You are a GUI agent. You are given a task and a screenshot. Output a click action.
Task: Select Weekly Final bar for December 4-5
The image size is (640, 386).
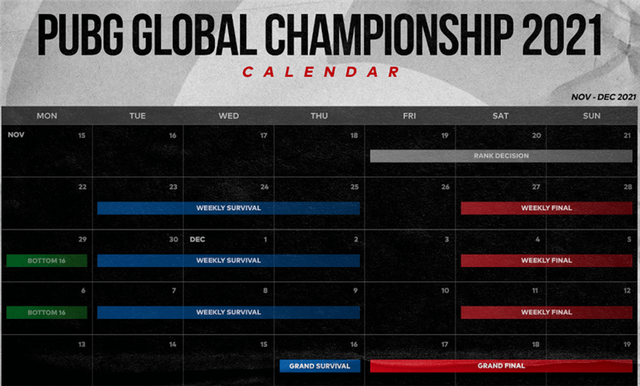547,261
